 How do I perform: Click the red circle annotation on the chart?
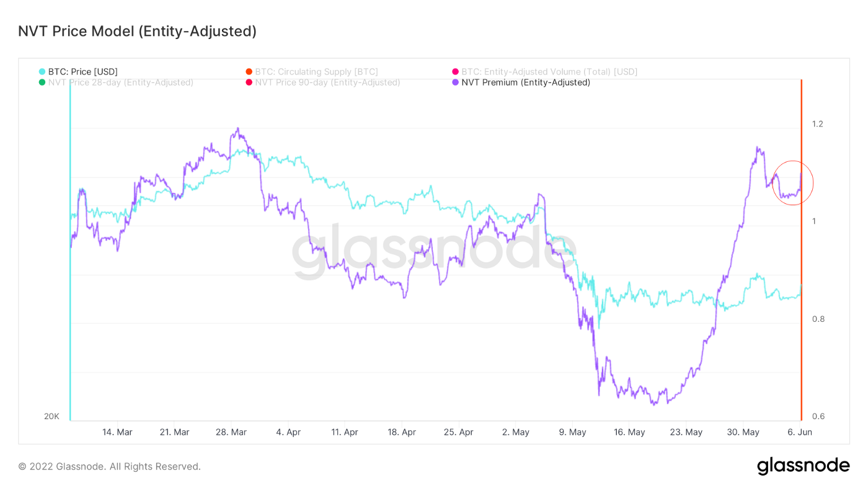point(793,183)
